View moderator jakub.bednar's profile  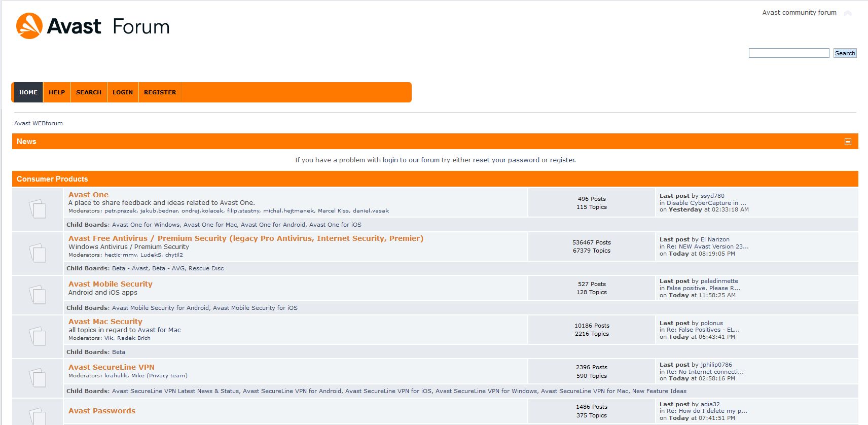(159, 211)
